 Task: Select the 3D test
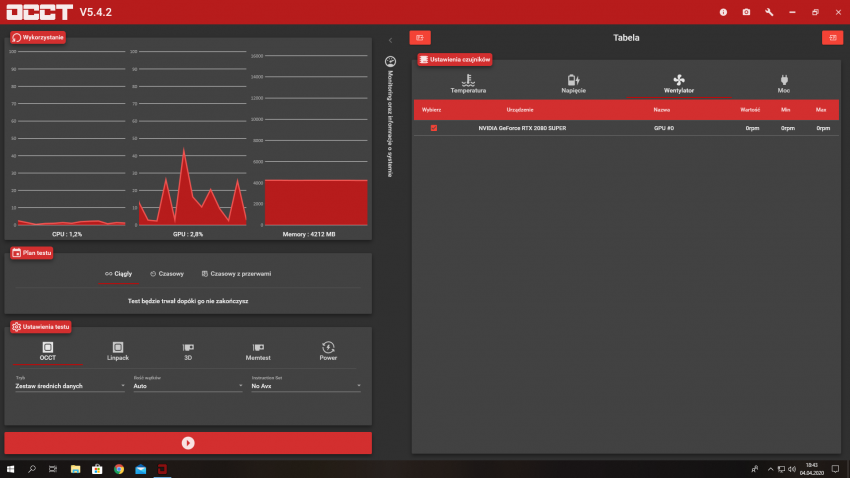[188, 350]
